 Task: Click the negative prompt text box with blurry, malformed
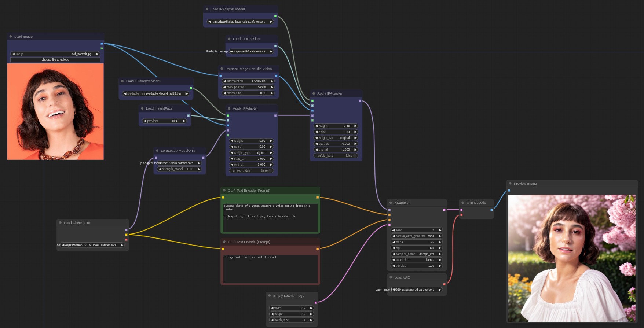(x=270, y=269)
